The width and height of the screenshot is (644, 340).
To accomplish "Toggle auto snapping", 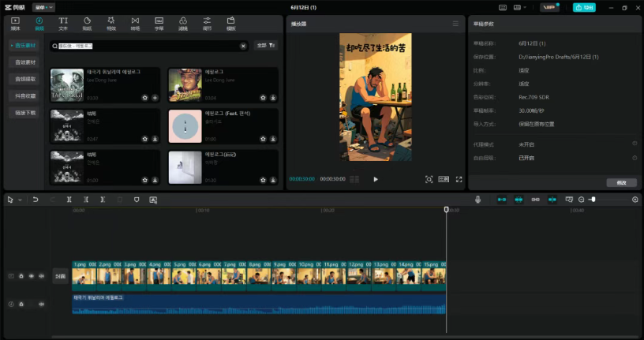I will coord(519,200).
